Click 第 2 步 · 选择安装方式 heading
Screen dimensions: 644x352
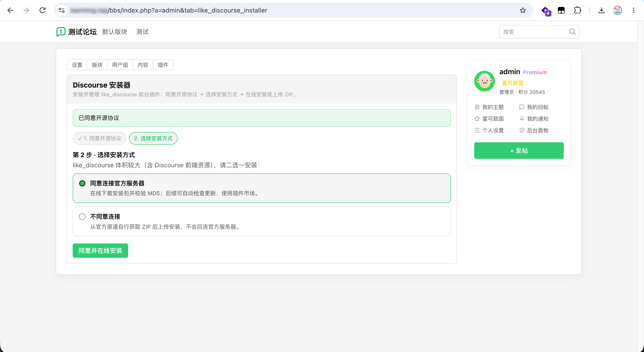pos(104,155)
